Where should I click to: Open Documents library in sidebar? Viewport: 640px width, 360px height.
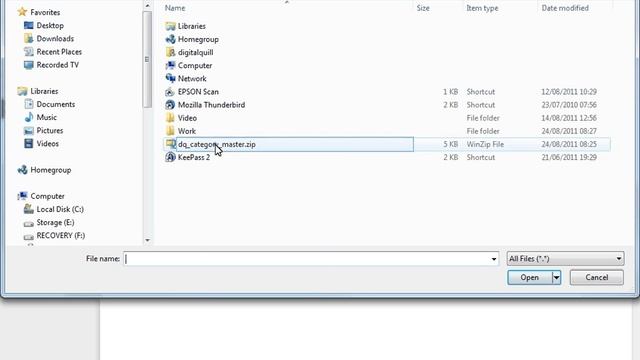click(x=56, y=104)
